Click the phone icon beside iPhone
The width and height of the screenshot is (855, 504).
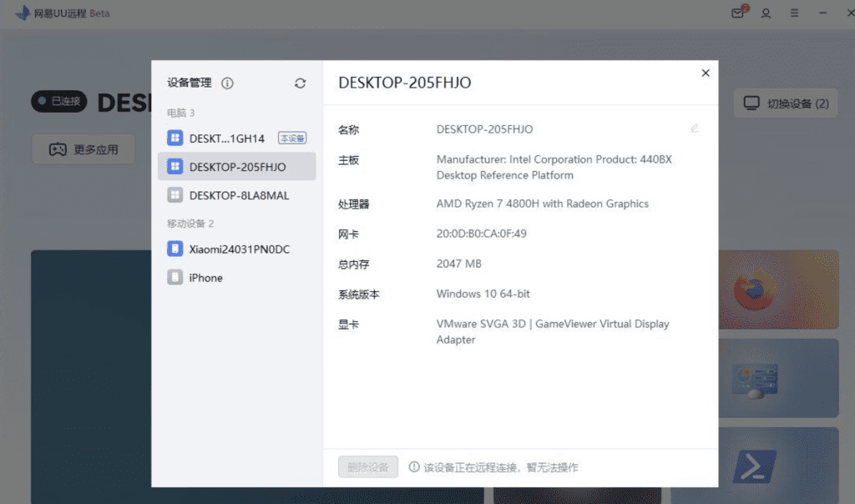pos(175,277)
